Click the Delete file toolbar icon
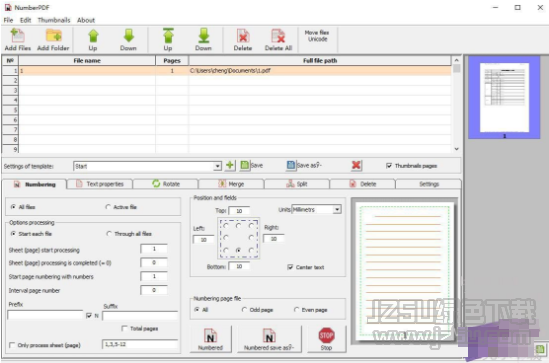The image size is (549, 363). (243, 40)
